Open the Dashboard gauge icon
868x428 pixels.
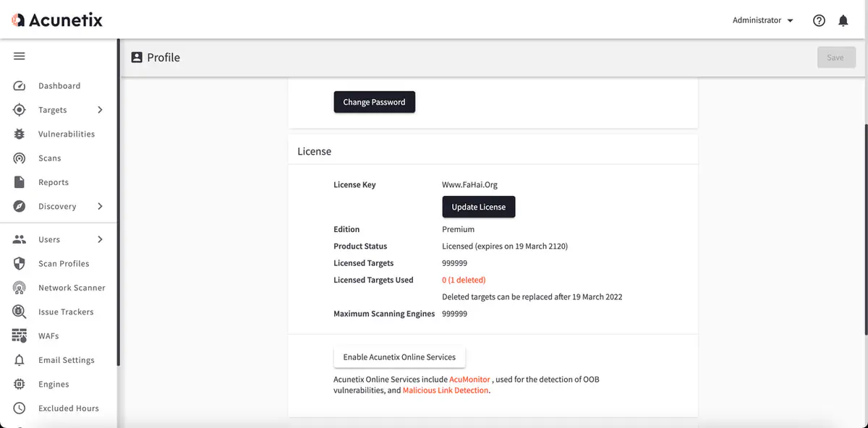point(20,86)
